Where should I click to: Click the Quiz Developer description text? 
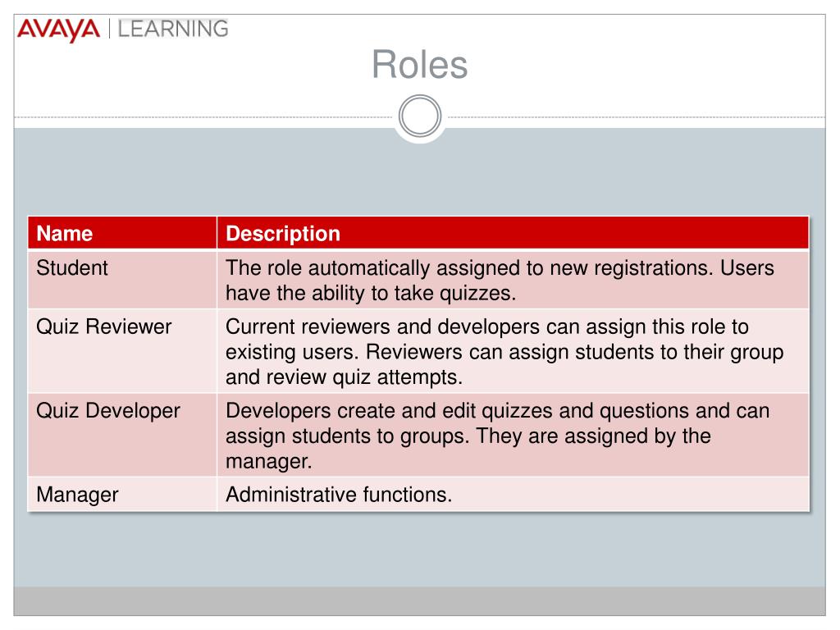coord(497,436)
